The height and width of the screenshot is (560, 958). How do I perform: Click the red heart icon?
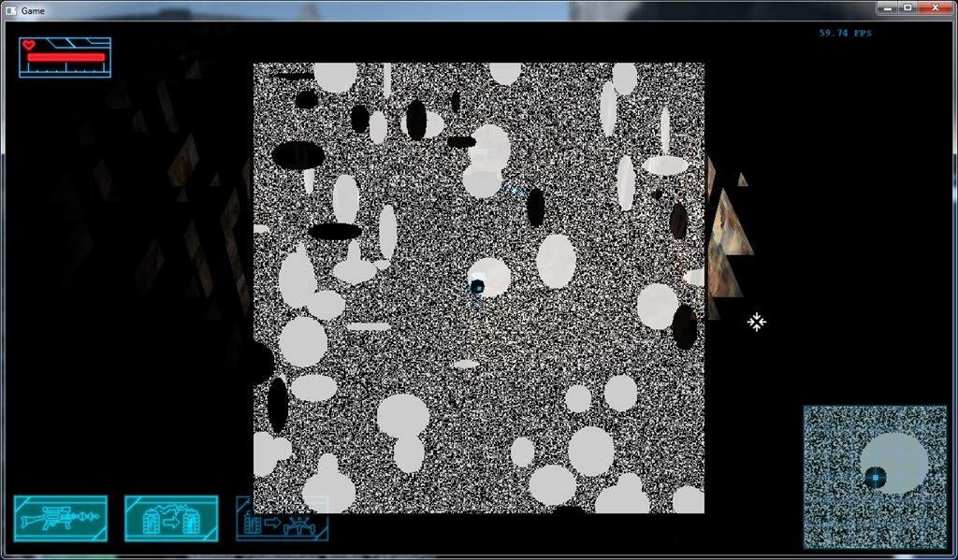[x=29, y=45]
